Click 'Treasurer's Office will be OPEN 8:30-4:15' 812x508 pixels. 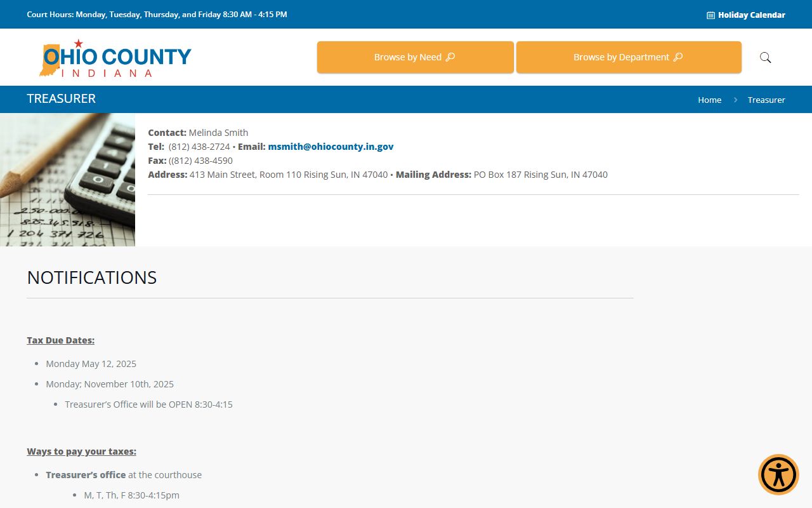148,404
